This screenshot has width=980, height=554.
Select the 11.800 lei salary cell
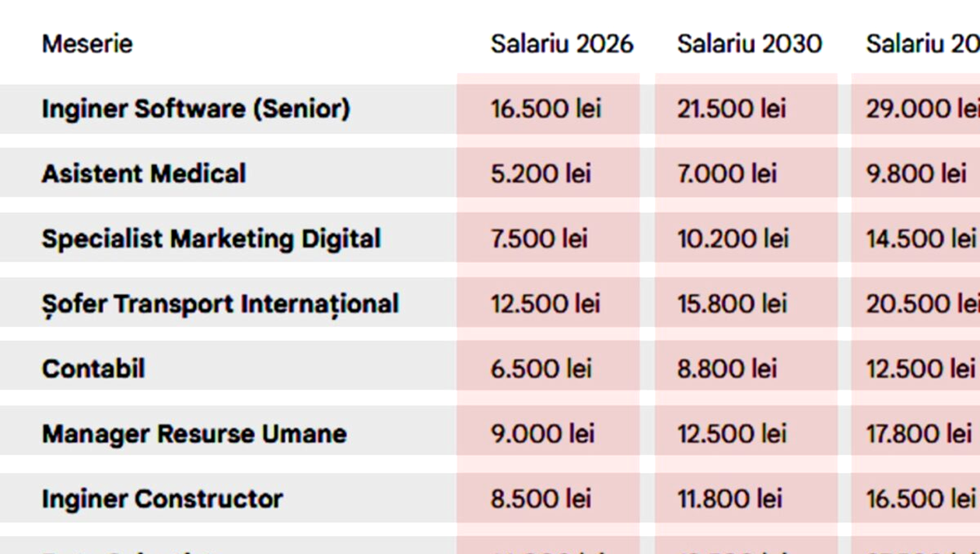(730, 498)
